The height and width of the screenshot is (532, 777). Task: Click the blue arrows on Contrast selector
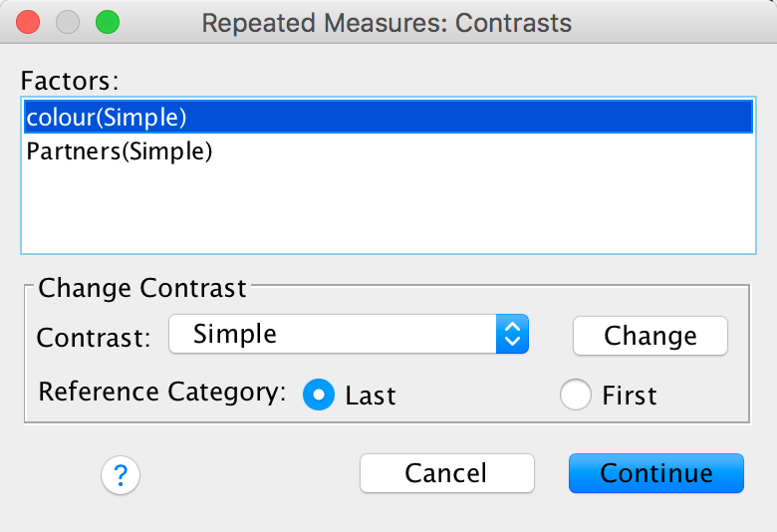point(511,335)
